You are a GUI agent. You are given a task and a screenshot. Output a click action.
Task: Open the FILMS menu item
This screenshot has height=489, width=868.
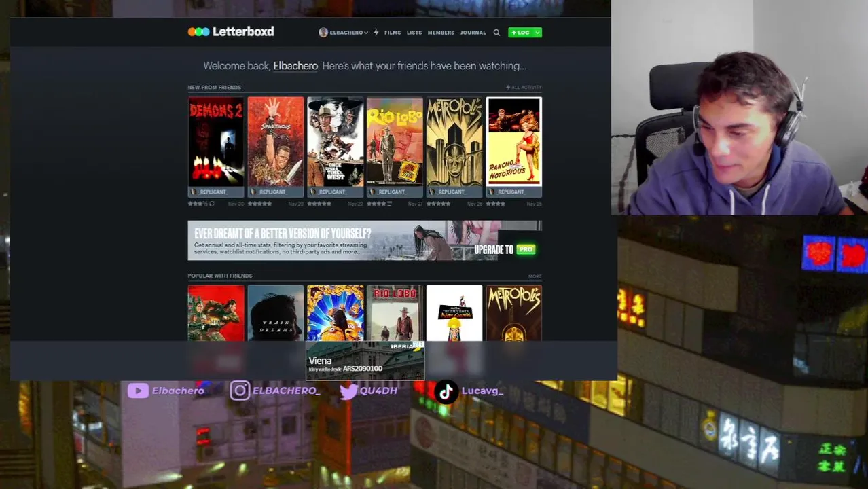click(393, 33)
